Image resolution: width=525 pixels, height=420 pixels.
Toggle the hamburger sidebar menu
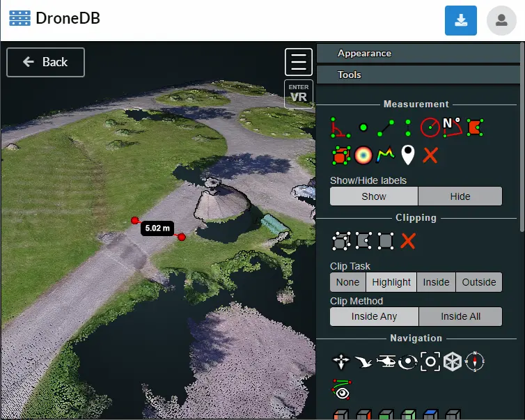point(299,62)
